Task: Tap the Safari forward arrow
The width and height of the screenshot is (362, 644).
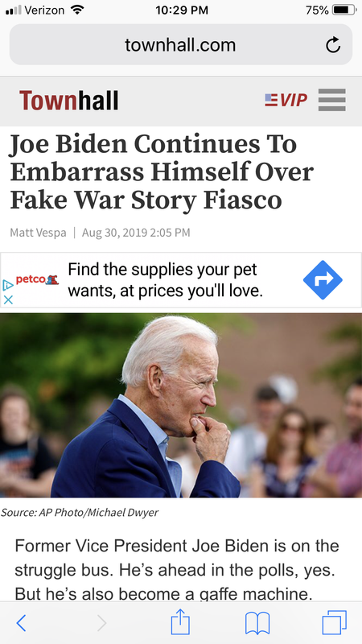Action: pos(101,623)
